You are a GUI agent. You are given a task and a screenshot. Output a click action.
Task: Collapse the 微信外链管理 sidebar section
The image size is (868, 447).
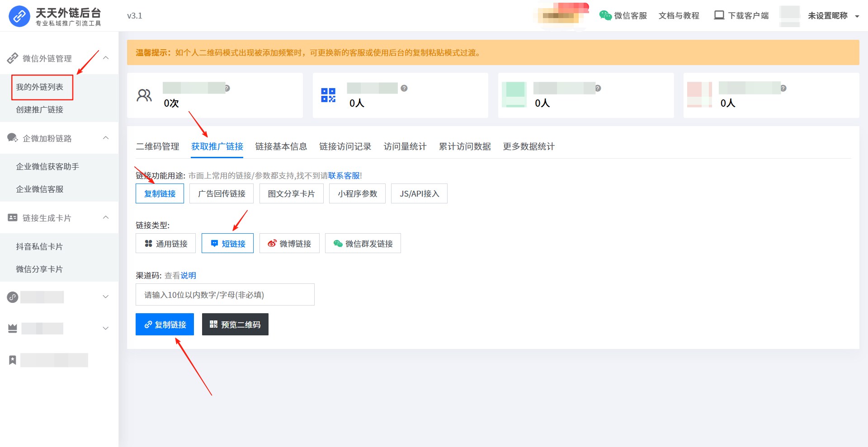[106, 58]
